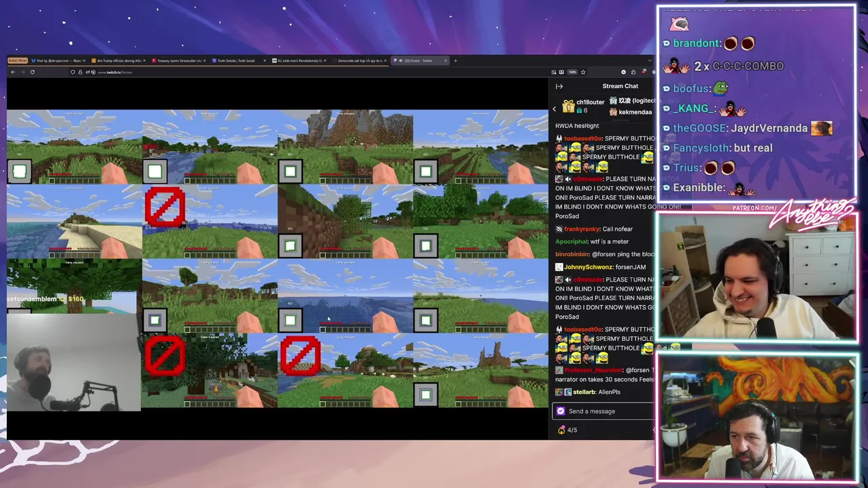Screen dimensions: 868x488
Task: Click the Apocriphal username in chat
Action: [x=572, y=241]
